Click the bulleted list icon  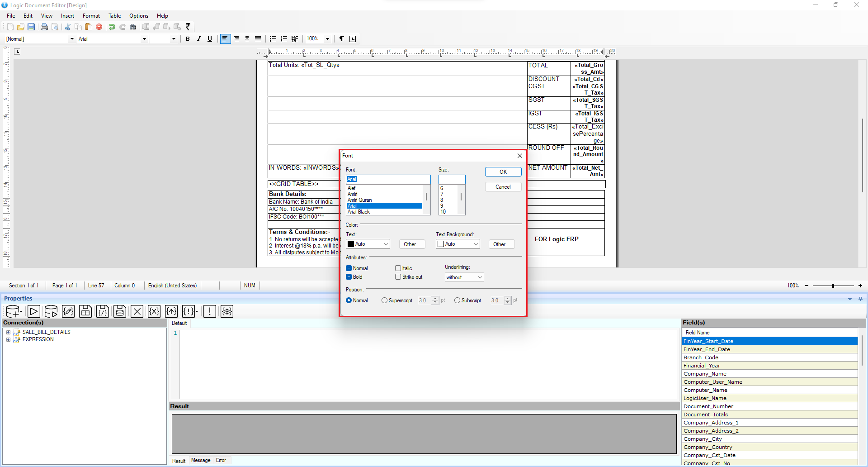tap(273, 39)
